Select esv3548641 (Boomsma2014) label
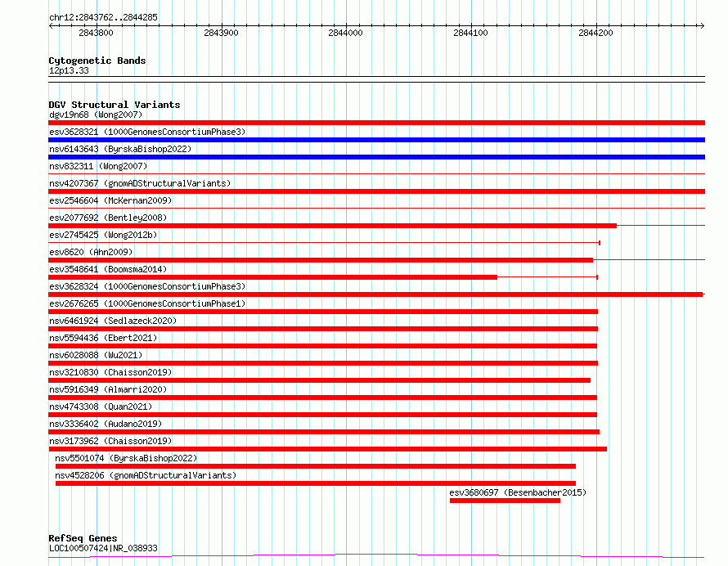The image size is (728, 566). (x=108, y=269)
